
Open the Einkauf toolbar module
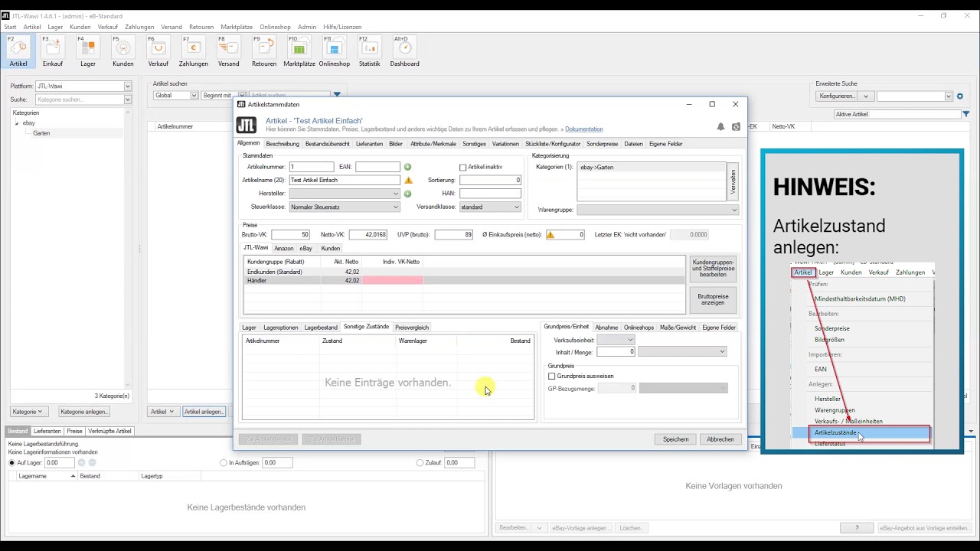point(53,52)
